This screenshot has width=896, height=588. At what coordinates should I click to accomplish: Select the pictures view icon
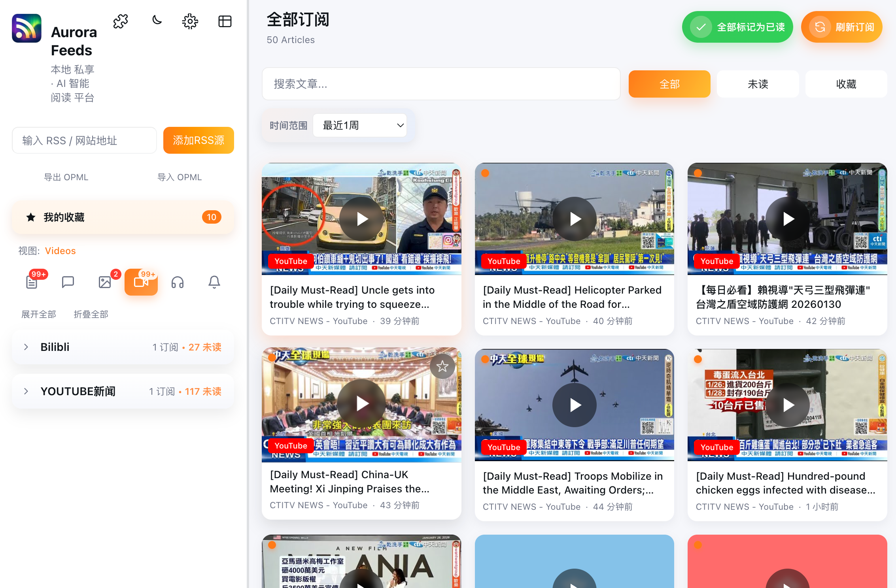pos(105,282)
